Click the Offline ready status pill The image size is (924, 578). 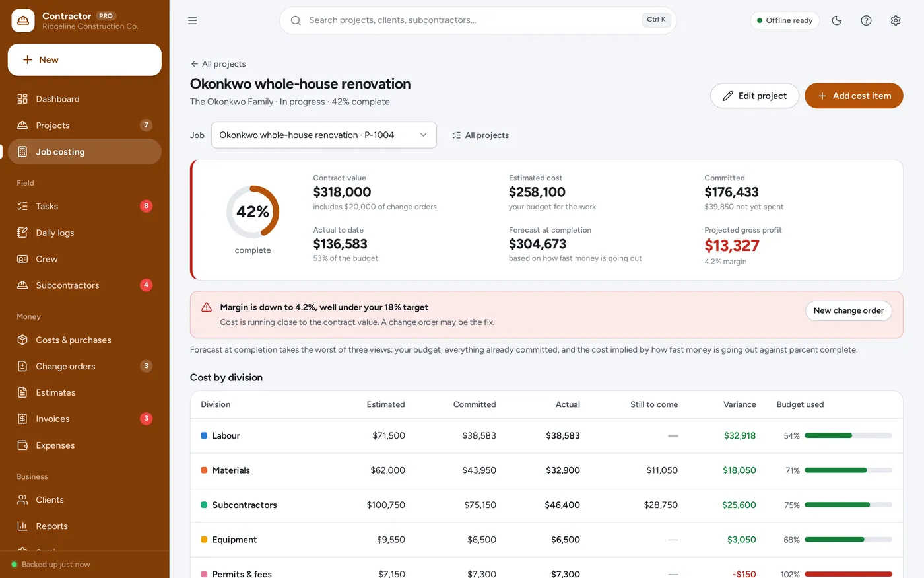[x=785, y=20]
